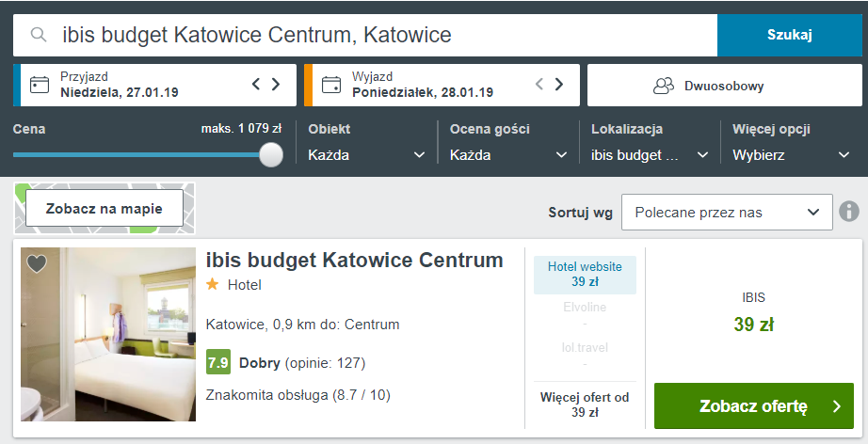This screenshot has height=444, width=868.
Task: Click the hotel star rating icon
Action: 212,284
